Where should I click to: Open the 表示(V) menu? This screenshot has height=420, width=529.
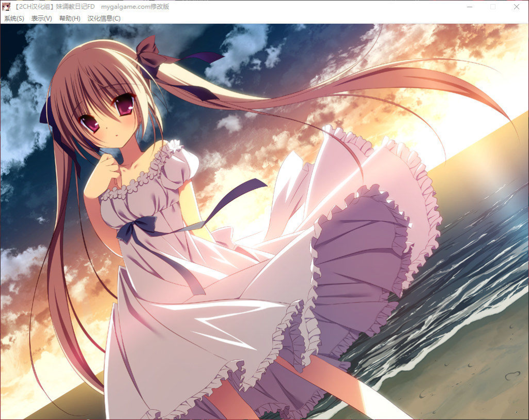(41, 19)
